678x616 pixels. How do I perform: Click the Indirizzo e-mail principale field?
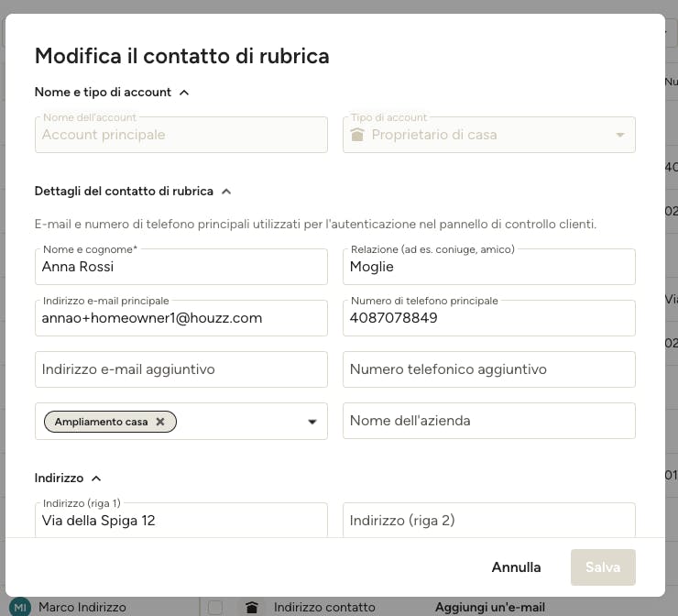(x=181, y=318)
